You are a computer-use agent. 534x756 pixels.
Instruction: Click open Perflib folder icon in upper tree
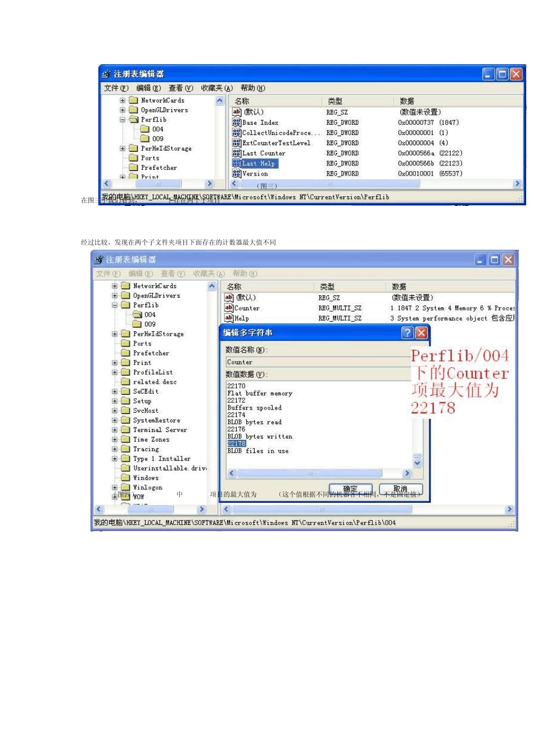[133, 120]
